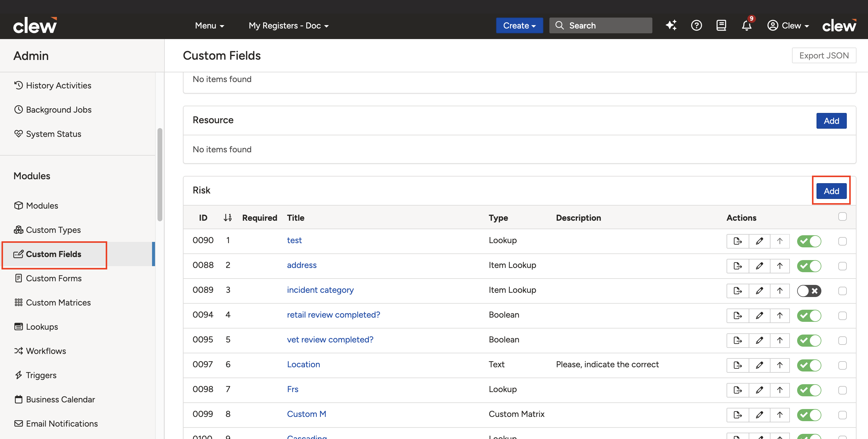Open the document notes icon in header
This screenshot has width=868, height=439.
pos(721,25)
